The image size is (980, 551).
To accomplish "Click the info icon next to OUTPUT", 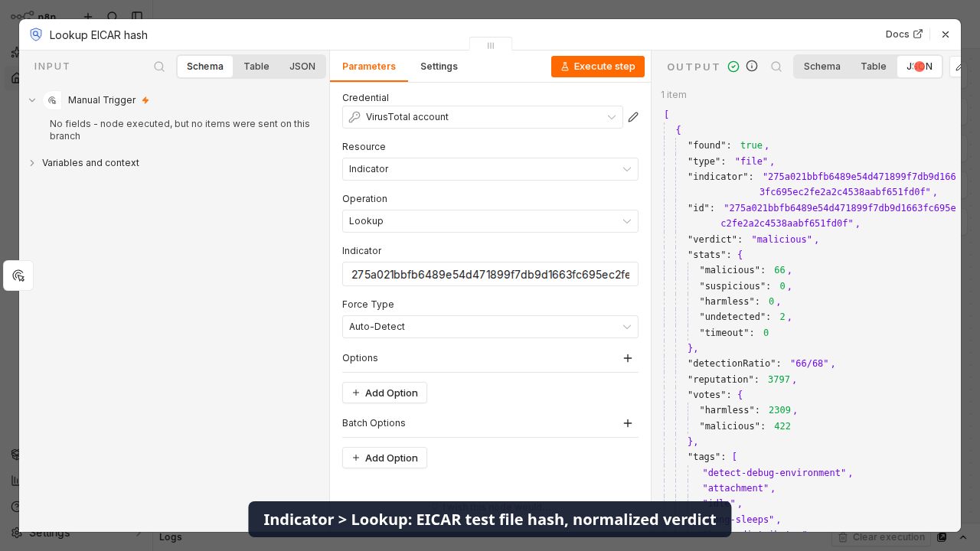I will [x=752, y=66].
